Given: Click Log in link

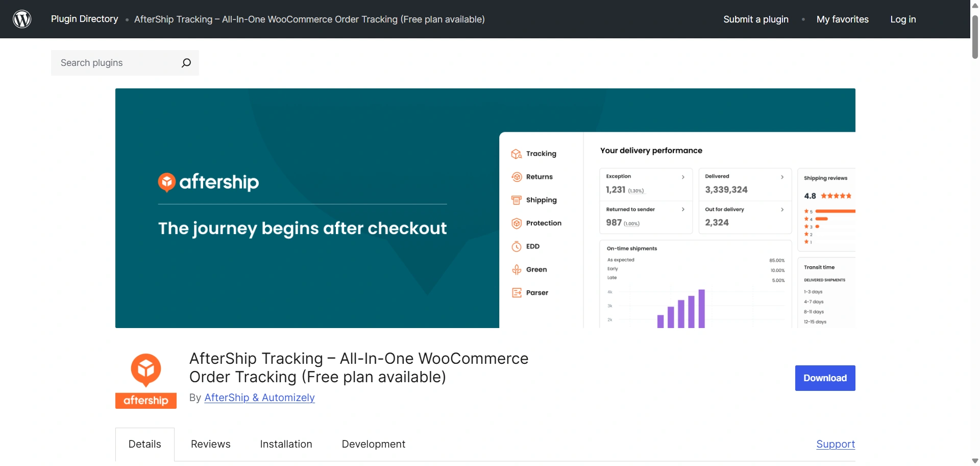Looking at the screenshot, I should 903,19.
